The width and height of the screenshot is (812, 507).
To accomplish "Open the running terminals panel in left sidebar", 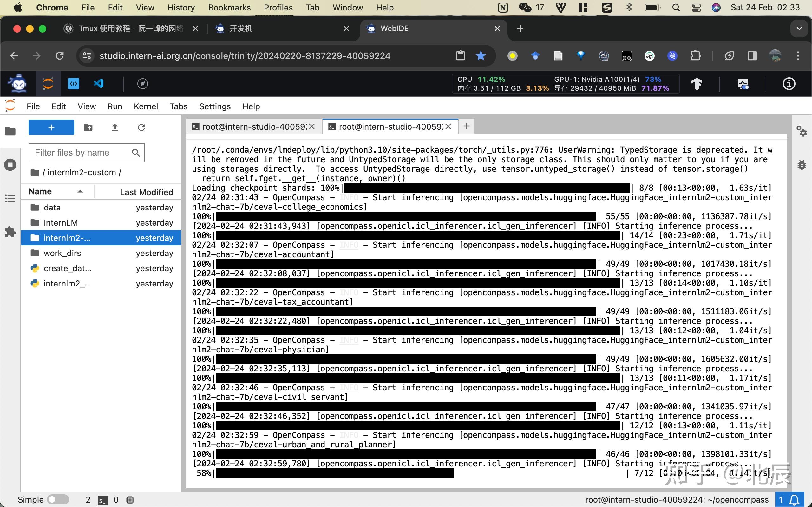I will [10, 165].
